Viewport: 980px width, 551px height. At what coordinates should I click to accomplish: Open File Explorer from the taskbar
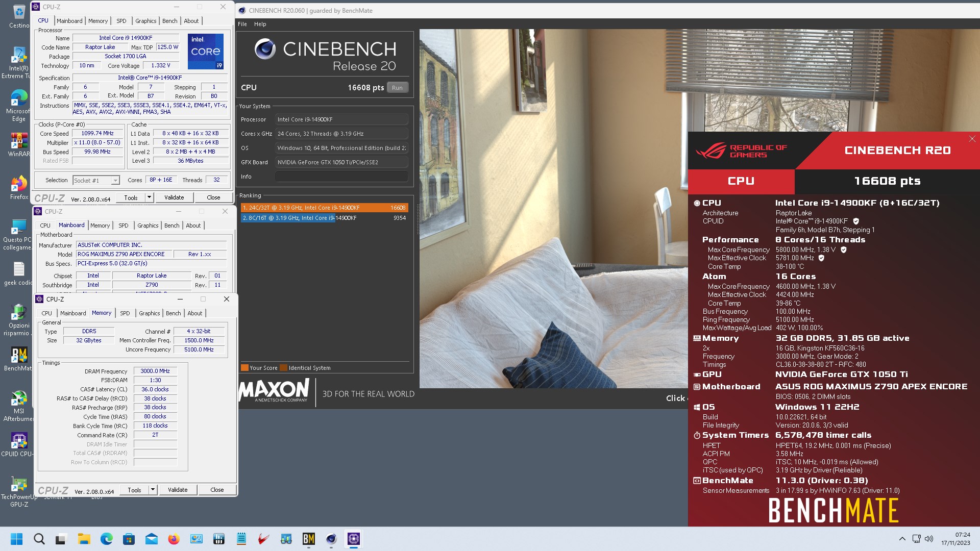(84, 539)
